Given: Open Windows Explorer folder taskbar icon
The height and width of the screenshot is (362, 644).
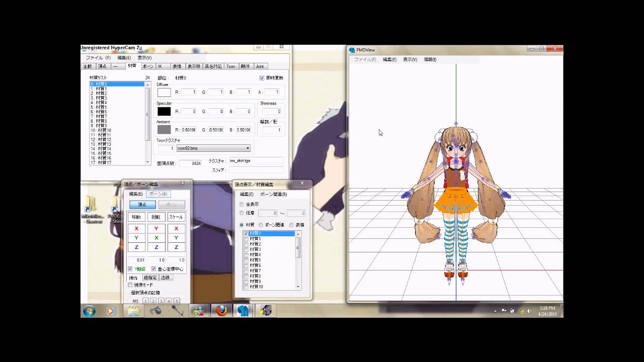Looking at the screenshot, I should (133, 311).
